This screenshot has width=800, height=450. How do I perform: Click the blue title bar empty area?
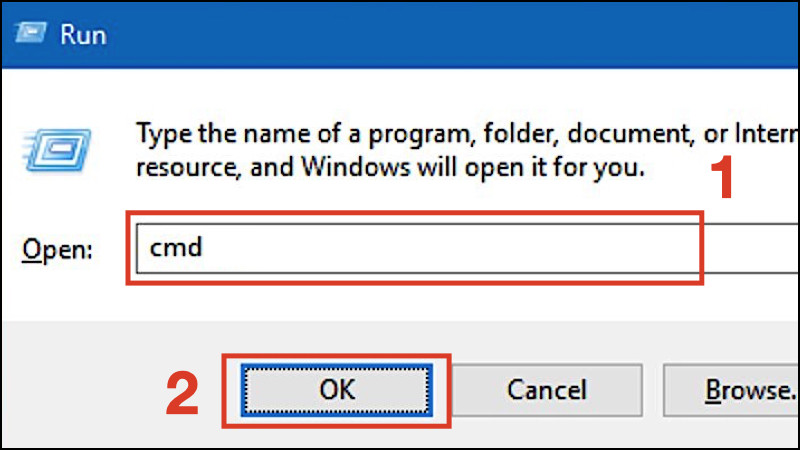click(449, 35)
